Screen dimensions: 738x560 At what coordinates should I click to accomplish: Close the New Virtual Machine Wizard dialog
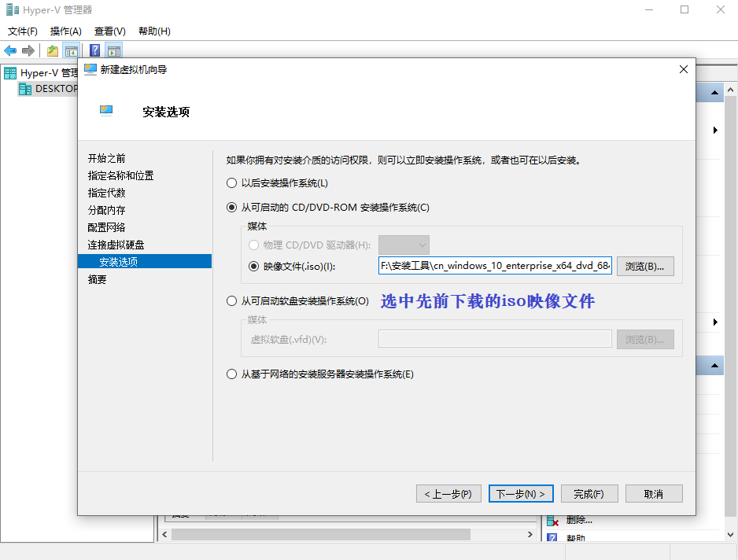click(x=684, y=70)
